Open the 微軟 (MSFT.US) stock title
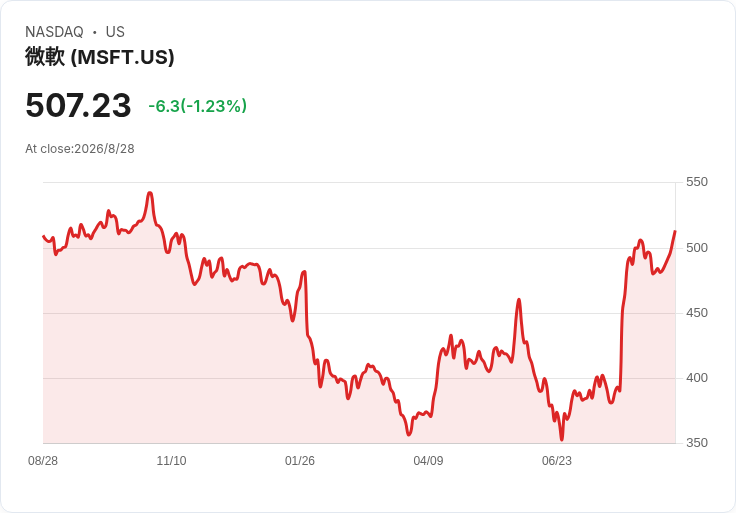Screen dimensions: 736x513 (100, 57)
